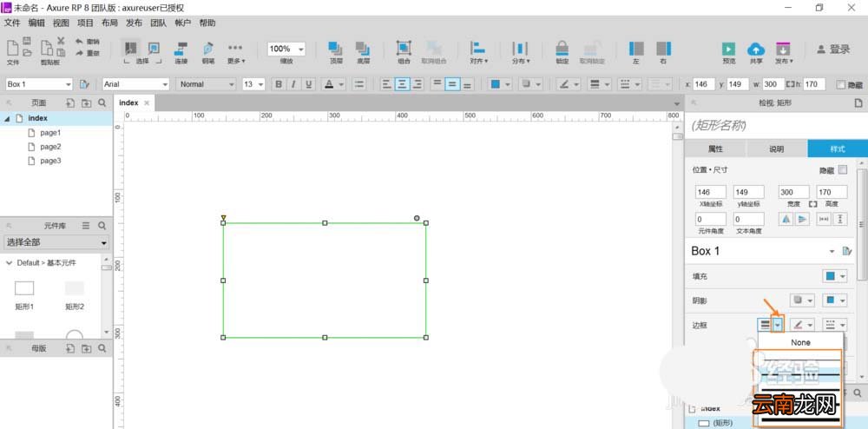Set text alignment to left
868x429 pixels.
click(386, 84)
